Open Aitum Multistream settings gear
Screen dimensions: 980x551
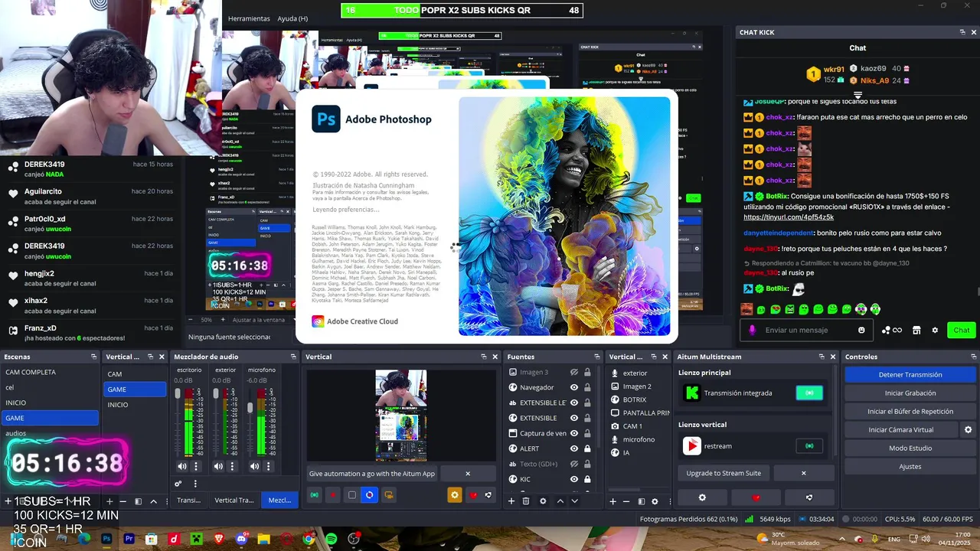coord(702,497)
